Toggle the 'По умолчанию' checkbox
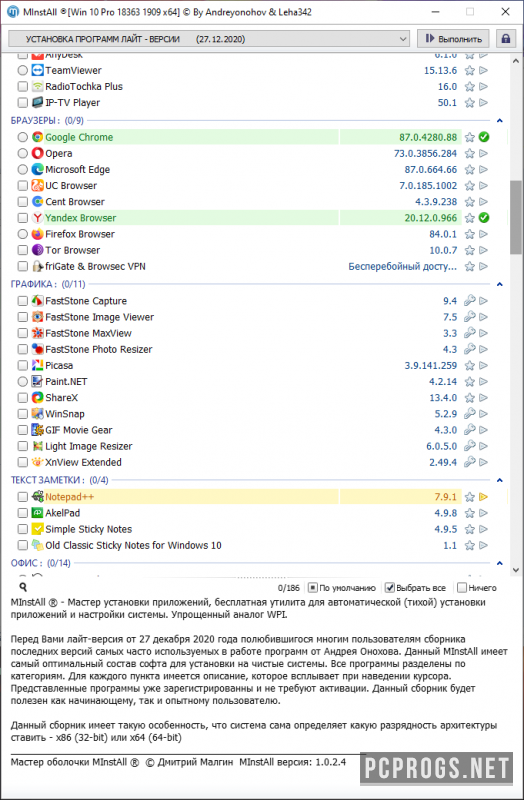The width and height of the screenshot is (524, 800). point(313,588)
